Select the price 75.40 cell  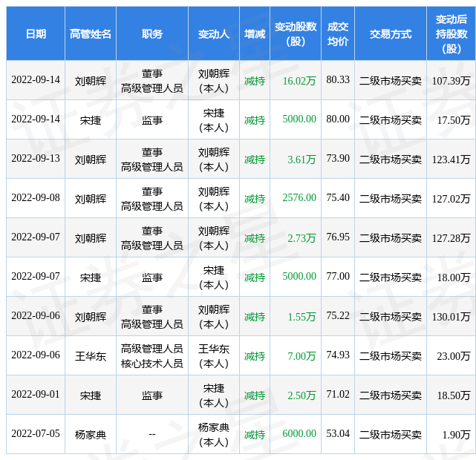pyautogui.click(x=338, y=197)
